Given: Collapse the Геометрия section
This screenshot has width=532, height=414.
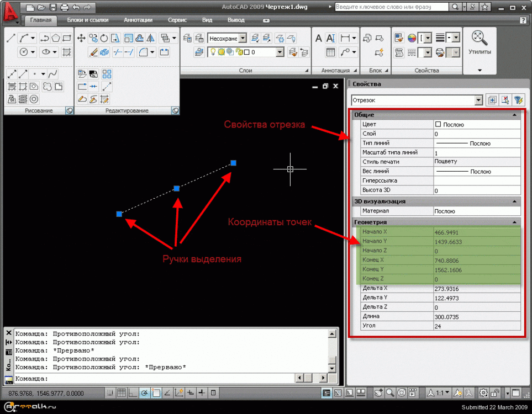Looking at the screenshot, I should [x=515, y=222].
